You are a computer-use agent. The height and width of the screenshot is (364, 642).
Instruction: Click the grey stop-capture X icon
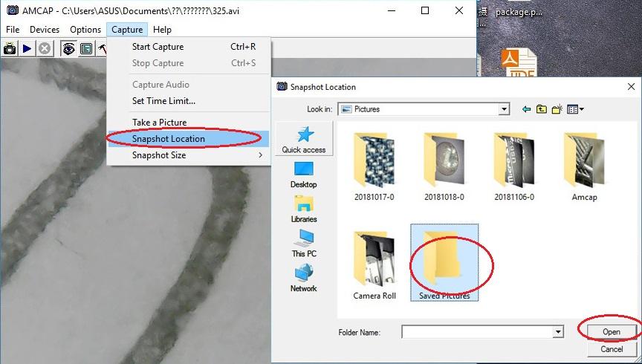click(45, 49)
